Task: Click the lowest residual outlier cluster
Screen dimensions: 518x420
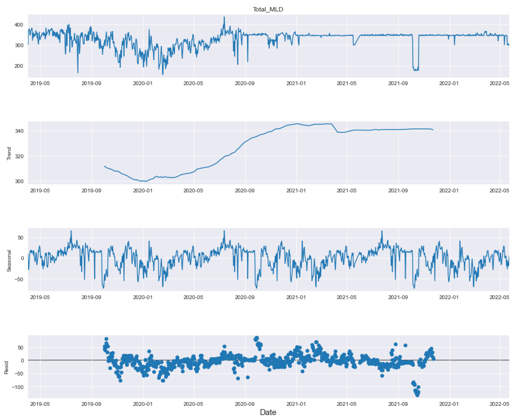Action: [x=417, y=393]
